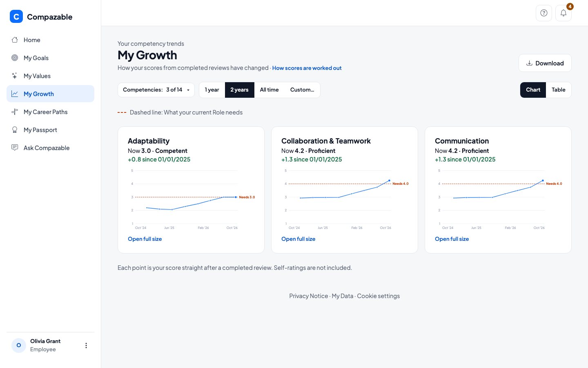Open notifications bell icon
The width and height of the screenshot is (588, 368).
[563, 13]
